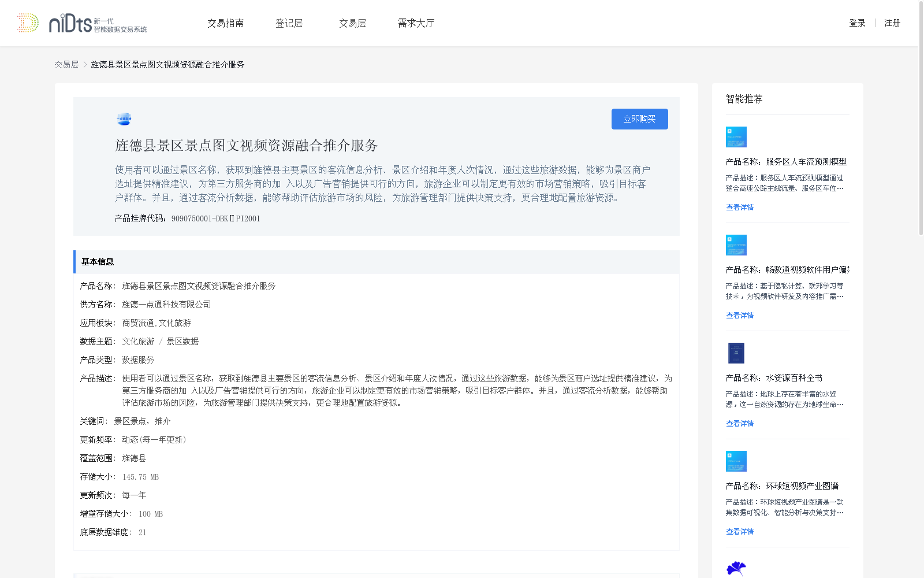Click the 登录 link

pyautogui.click(x=857, y=23)
